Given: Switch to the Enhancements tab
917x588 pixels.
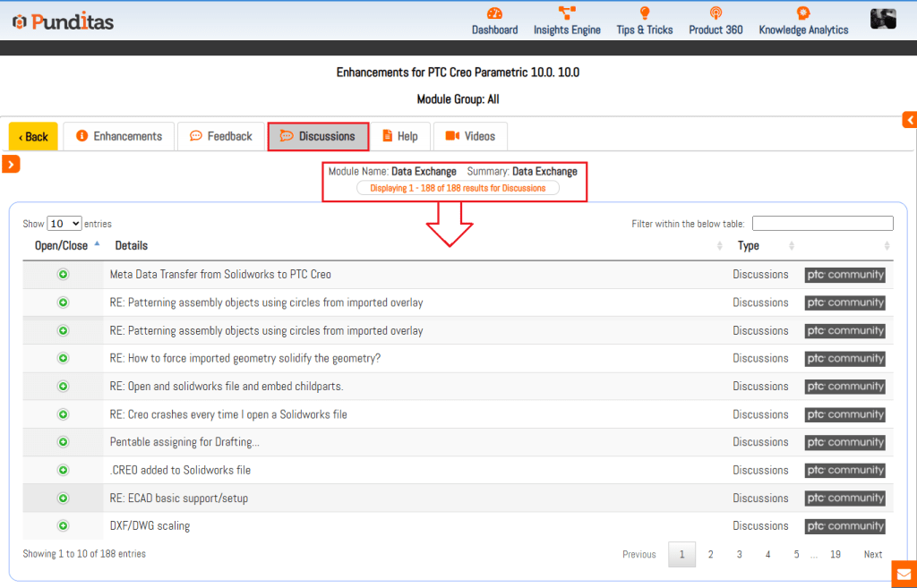Looking at the screenshot, I should pos(119,136).
